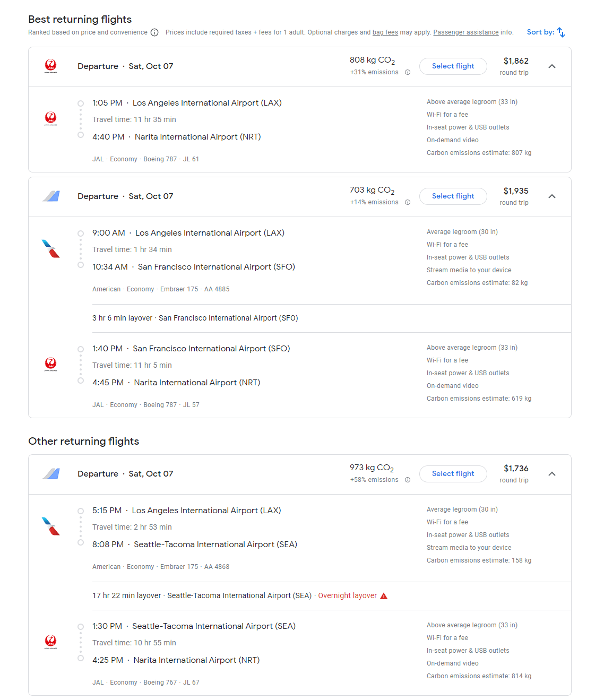Screen dimensions: 604x700
Task: Click the JAL airline logo on the $1,862 flight
Action: pyautogui.click(x=51, y=66)
